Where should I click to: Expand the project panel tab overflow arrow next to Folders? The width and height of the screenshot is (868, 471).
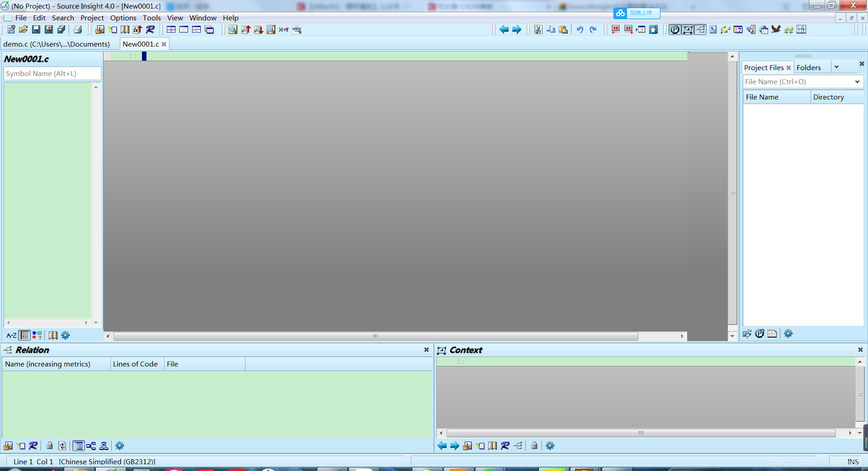click(x=836, y=67)
